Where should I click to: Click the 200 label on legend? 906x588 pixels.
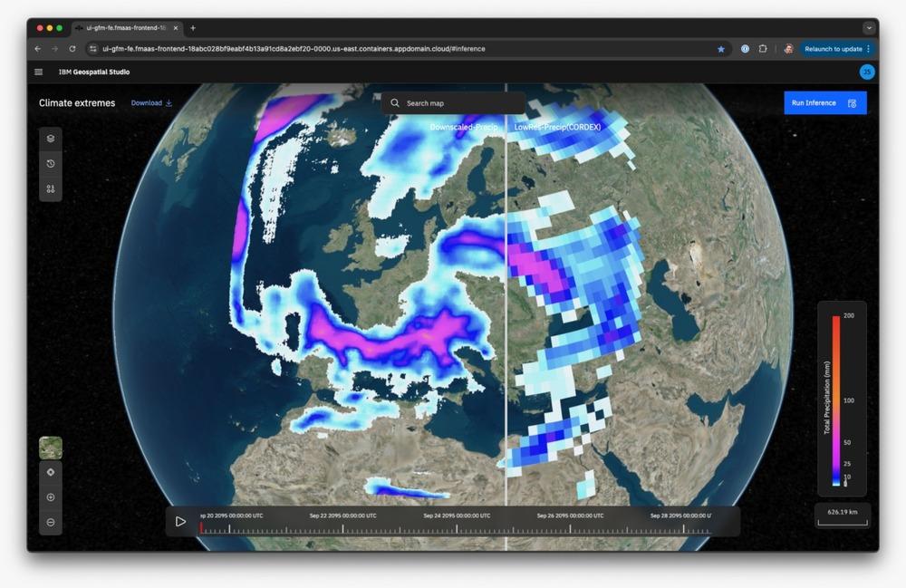(x=848, y=315)
